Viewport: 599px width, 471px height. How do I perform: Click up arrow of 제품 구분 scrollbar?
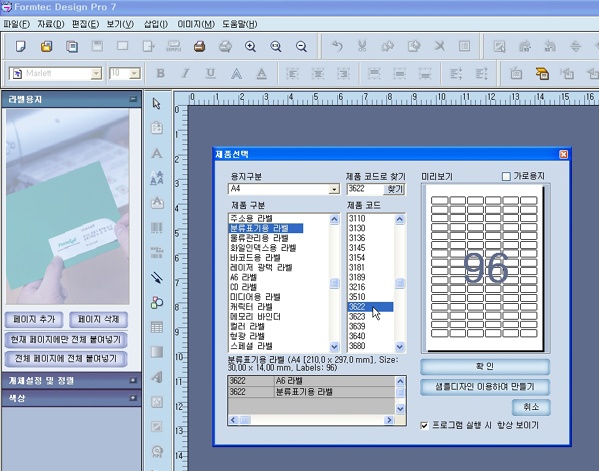(x=334, y=219)
